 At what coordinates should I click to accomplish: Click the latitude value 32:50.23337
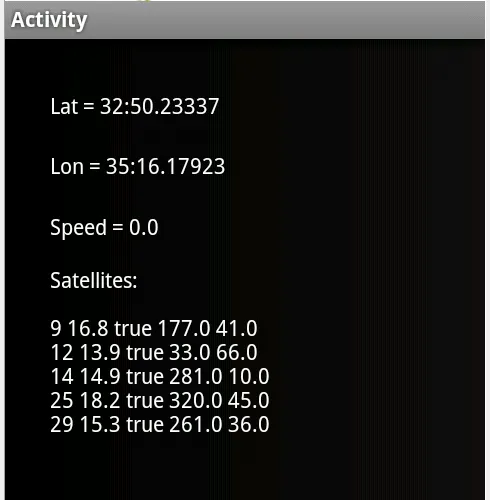[160, 107]
